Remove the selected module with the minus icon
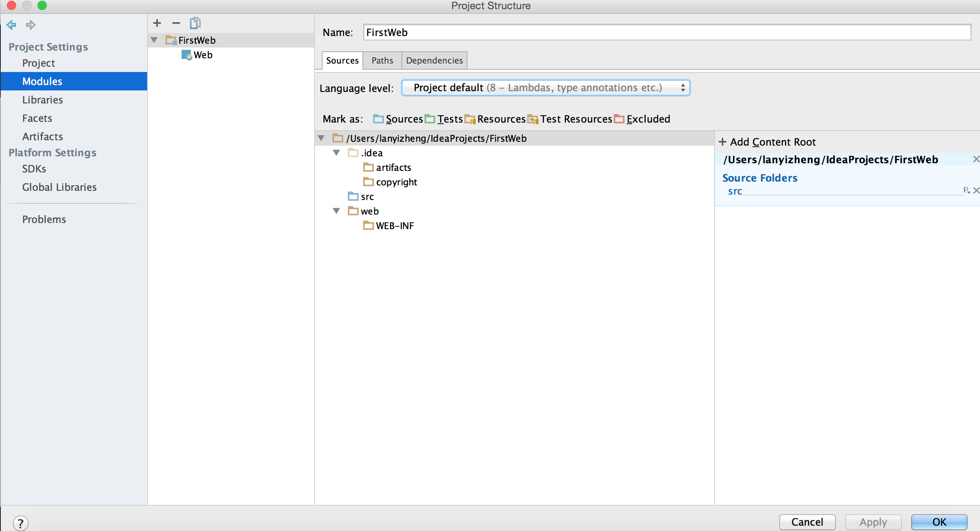Viewport: 980px width, 531px height. pos(176,23)
